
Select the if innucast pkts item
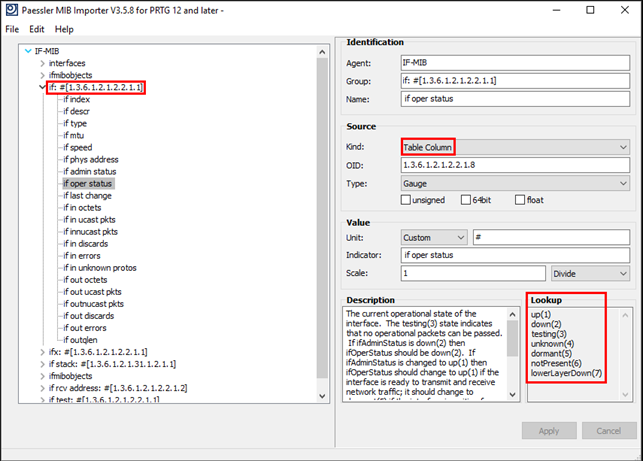[91, 232]
